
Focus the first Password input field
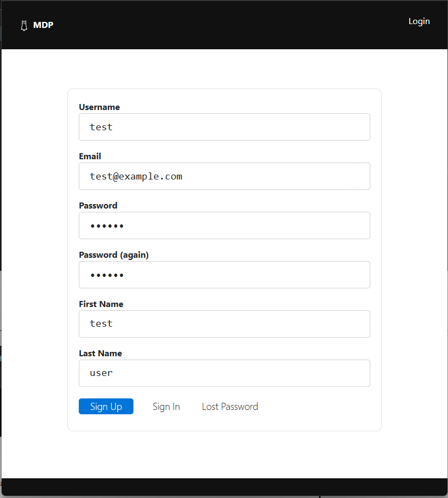point(224,225)
